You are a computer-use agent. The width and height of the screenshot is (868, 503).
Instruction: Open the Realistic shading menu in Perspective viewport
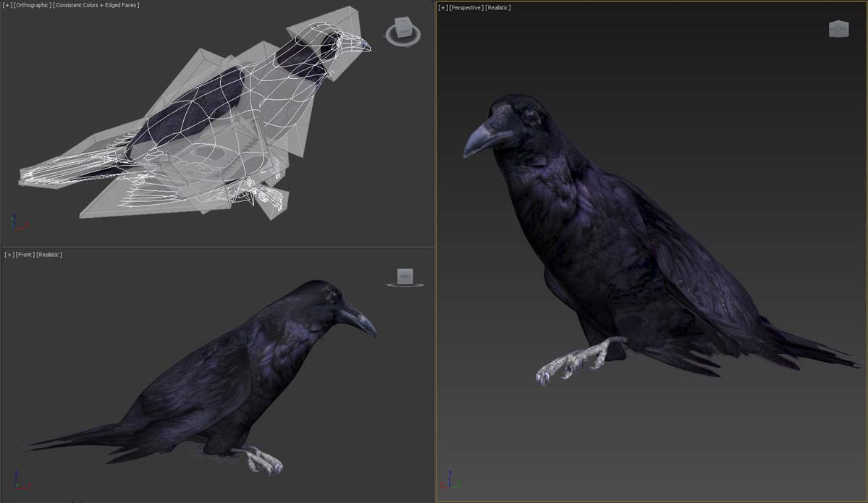[497, 8]
